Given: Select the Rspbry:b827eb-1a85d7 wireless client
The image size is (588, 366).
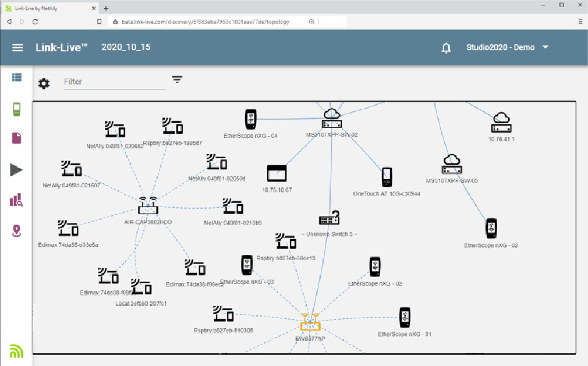Looking at the screenshot, I should point(172,126).
